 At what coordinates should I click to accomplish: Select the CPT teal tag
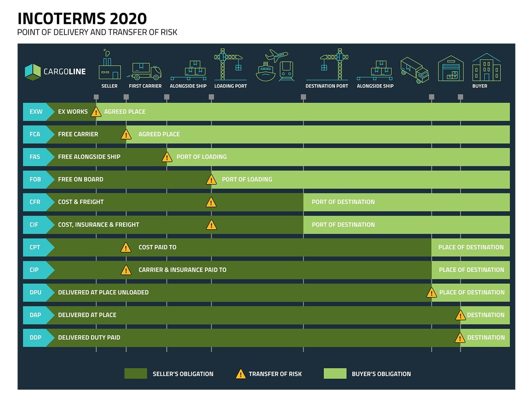pyautogui.click(x=38, y=247)
